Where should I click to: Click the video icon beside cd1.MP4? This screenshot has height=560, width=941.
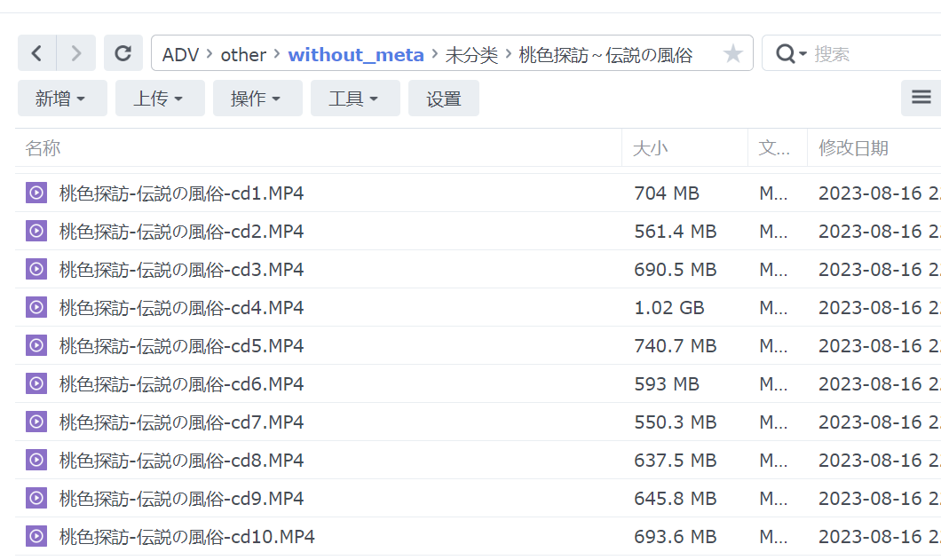[x=36, y=193]
